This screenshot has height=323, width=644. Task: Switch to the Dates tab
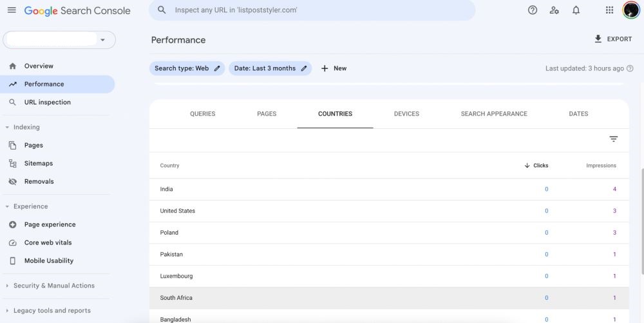click(578, 114)
